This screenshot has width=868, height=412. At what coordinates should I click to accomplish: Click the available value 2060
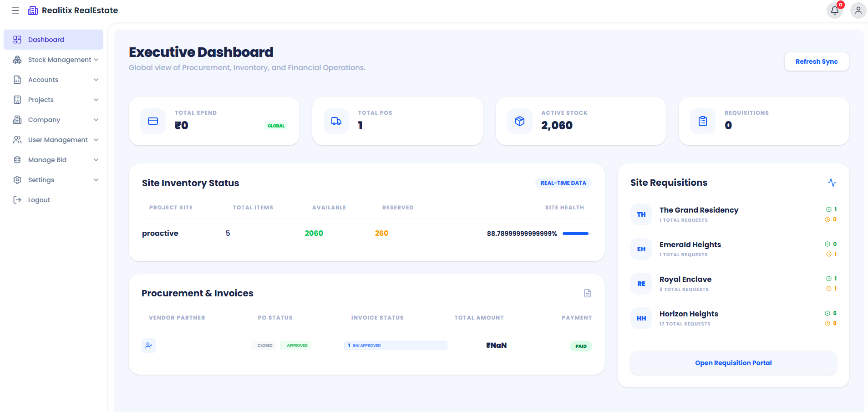point(314,233)
